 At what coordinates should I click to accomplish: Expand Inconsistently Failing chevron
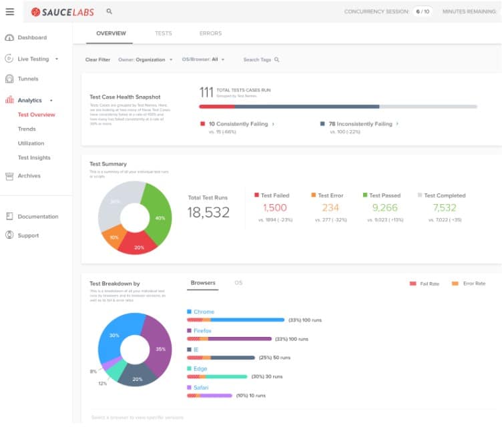398,123
